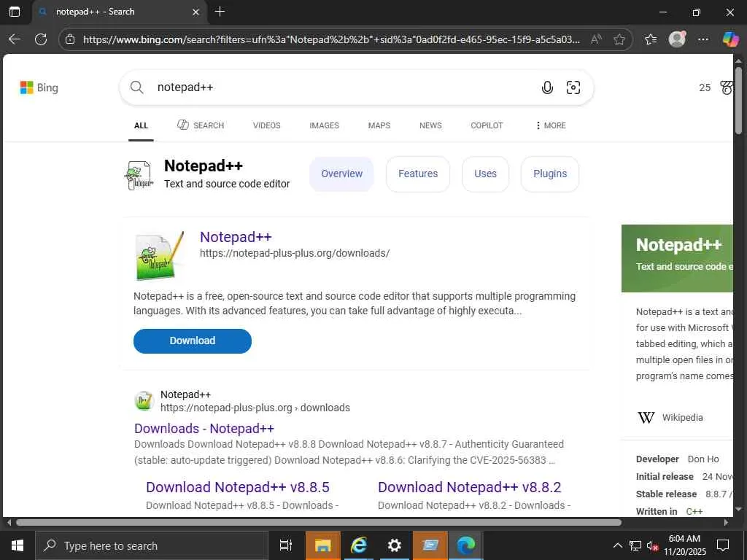This screenshot has width=747, height=560.
Task: Click the Notepad++ chameleon logo in header
Action: 139,175
